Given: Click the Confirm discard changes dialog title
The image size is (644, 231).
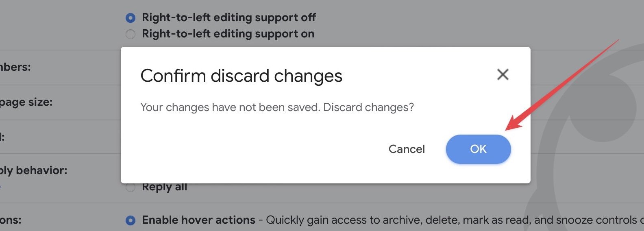Looking at the screenshot, I should (241, 76).
